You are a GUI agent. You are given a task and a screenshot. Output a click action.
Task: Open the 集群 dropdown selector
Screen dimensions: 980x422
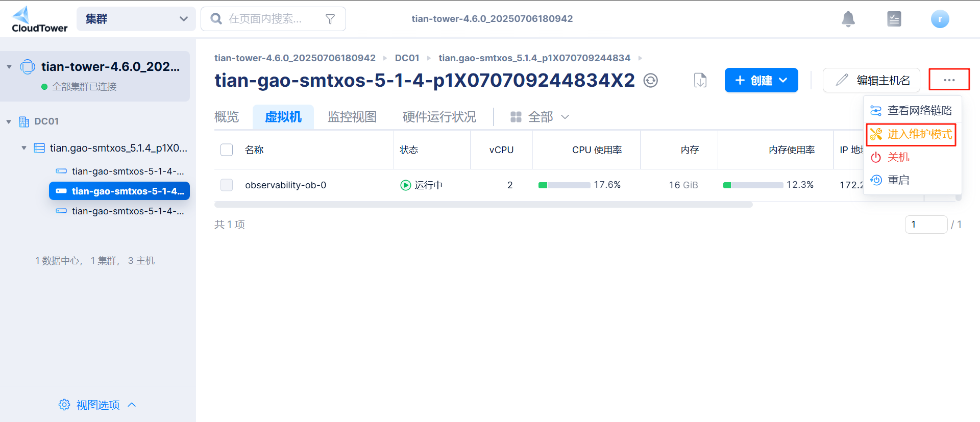(x=136, y=19)
